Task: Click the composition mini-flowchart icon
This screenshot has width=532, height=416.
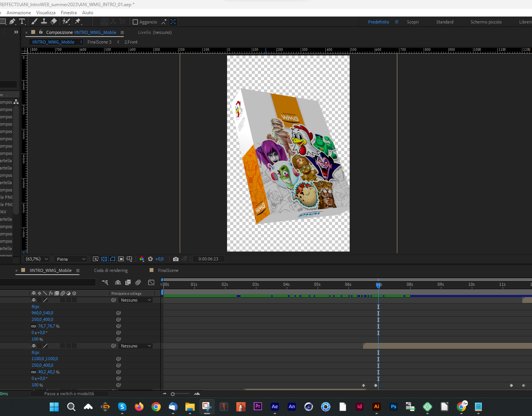Action: click(105, 282)
